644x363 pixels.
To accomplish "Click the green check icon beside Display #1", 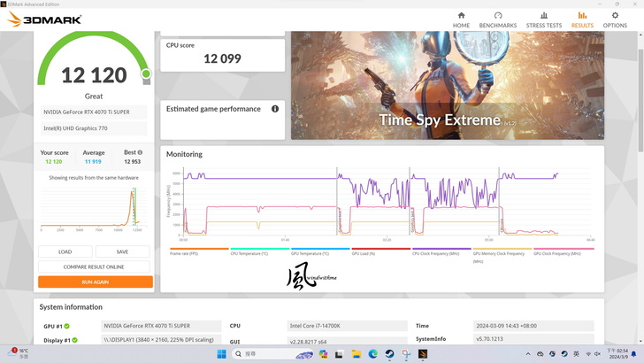I will point(74,340).
